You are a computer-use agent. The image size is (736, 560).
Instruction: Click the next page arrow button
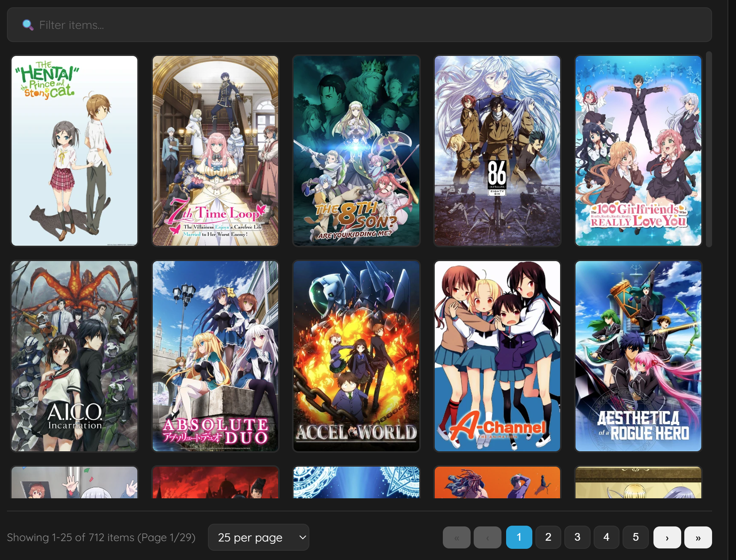[667, 537]
